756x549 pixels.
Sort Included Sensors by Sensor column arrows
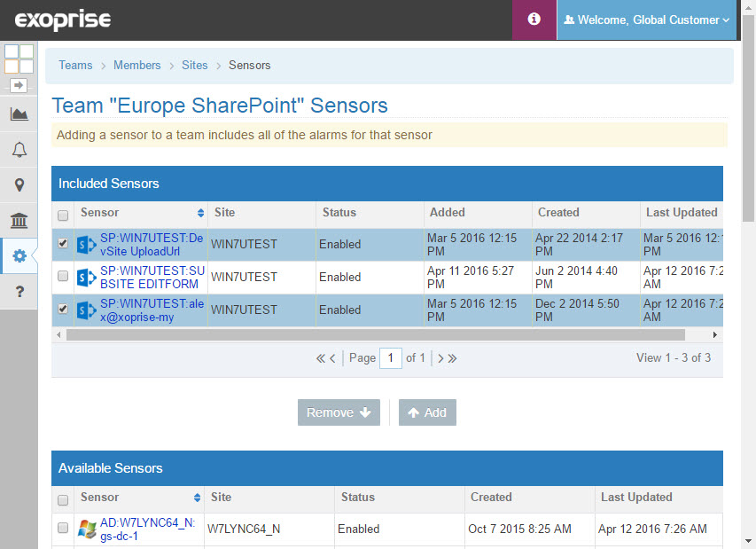coord(200,213)
